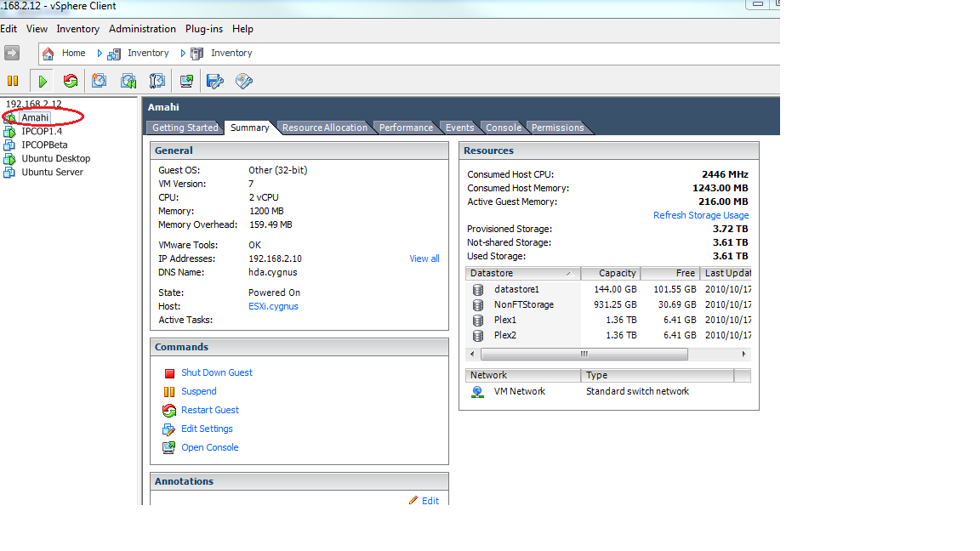This screenshot has height=551, width=980.
Task: Click the Plex1 datastore icon
Action: coord(478,321)
